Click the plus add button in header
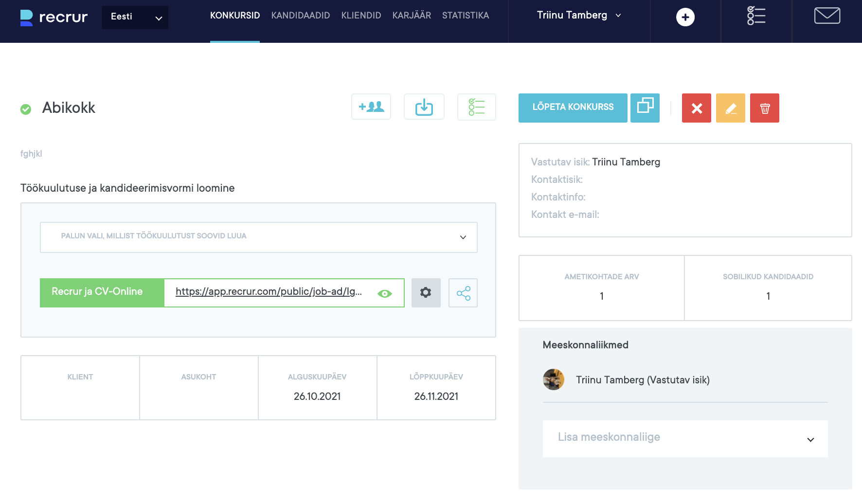Image resolution: width=862 pixels, height=504 pixels. 685,18
